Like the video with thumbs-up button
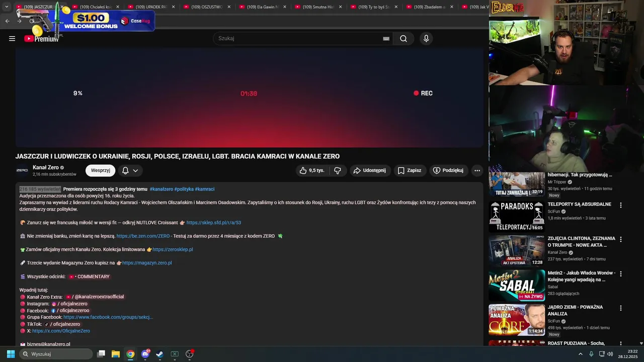 (x=312, y=170)
